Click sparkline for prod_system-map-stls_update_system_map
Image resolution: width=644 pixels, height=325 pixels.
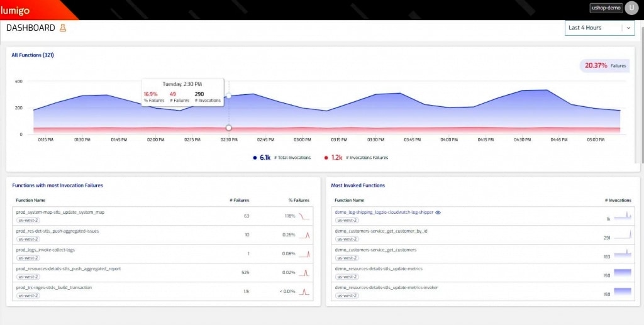click(304, 216)
